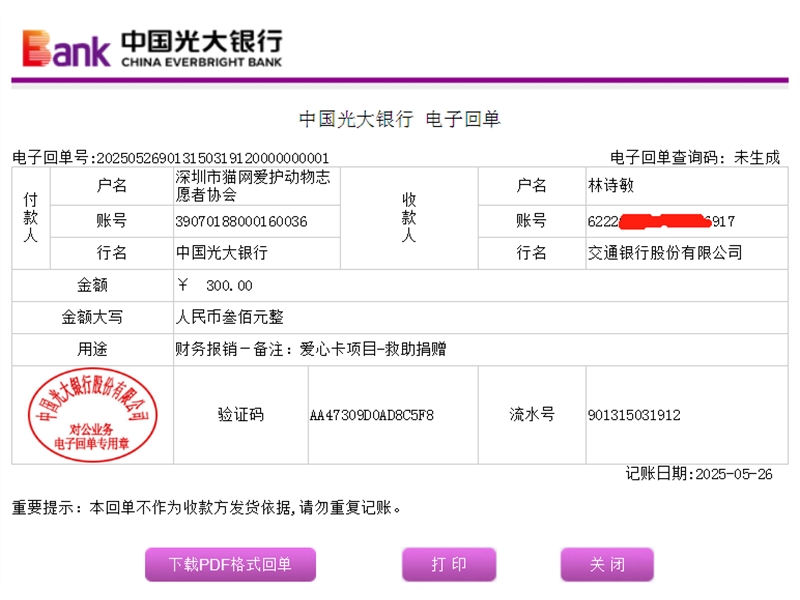Screen dimensions: 800x600
Task: Click the 用途 label cell
Action: click(92, 349)
